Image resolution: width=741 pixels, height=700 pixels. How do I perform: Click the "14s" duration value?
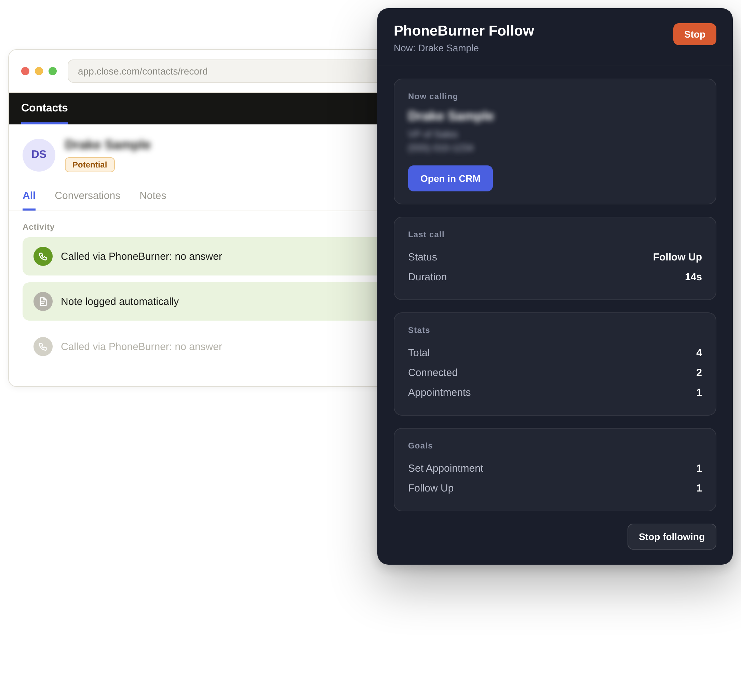(x=693, y=277)
